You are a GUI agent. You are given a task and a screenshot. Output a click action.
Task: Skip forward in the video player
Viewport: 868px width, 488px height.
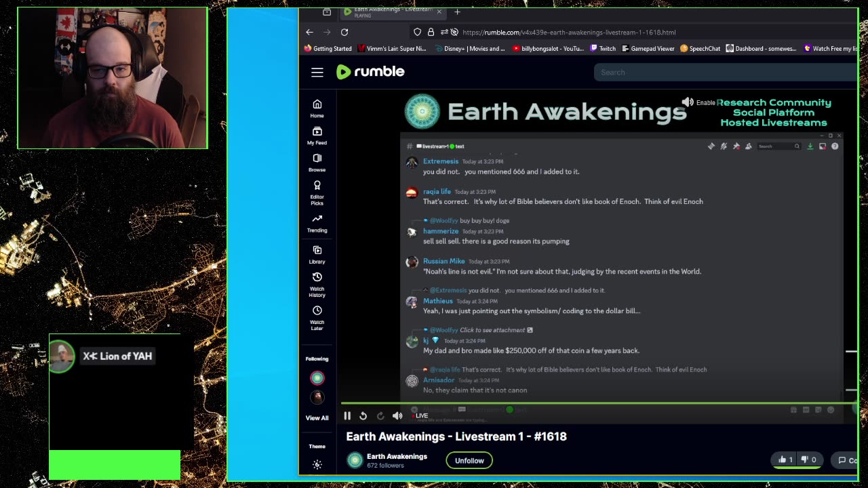(380, 415)
